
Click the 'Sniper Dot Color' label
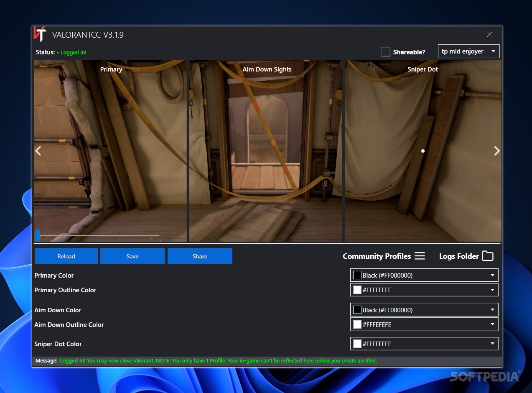58,344
